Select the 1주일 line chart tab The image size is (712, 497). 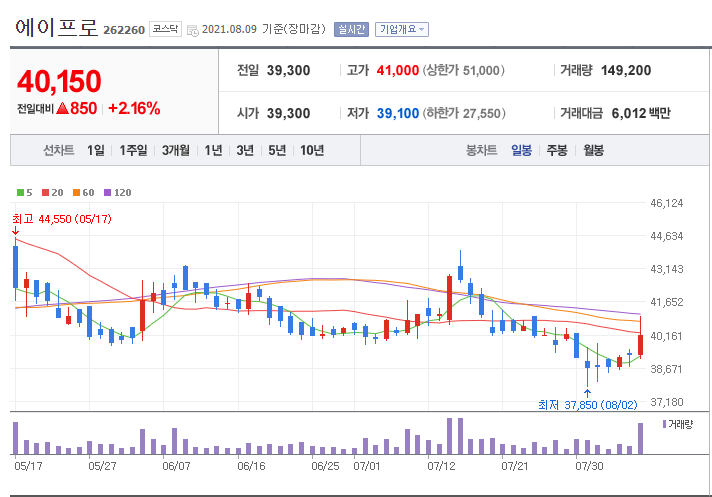click(133, 150)
